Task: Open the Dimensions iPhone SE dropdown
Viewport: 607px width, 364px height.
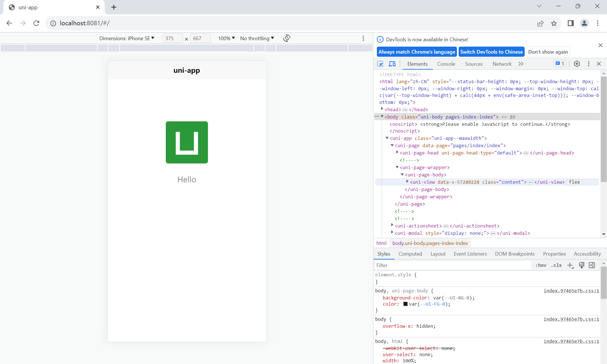Action: (x=127, y=38)
